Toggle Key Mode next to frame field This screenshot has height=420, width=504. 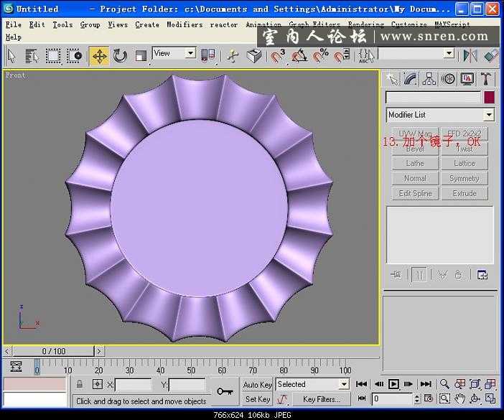(362, 398)
